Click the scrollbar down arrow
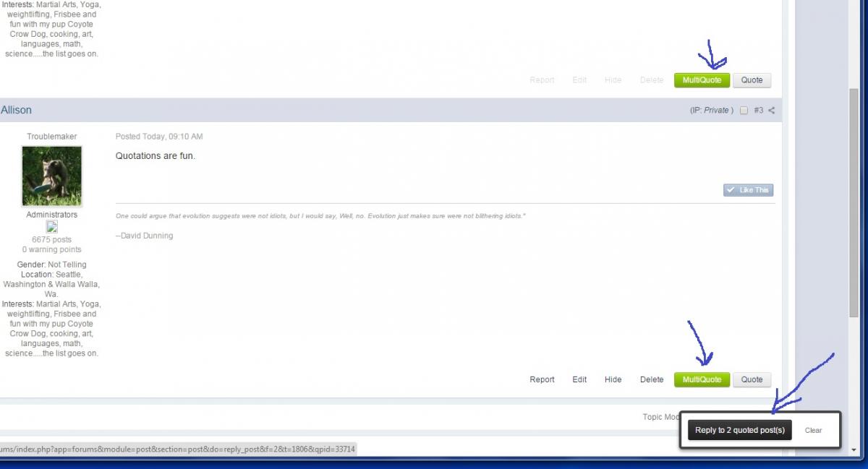This screenshot has height=469, width=868. click(854, 449)
